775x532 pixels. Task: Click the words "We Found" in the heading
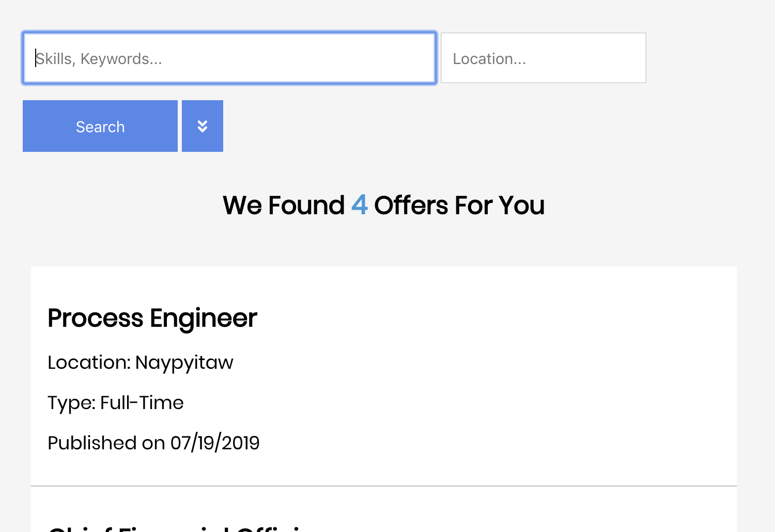pyautogui.click(x=284, y=206)
